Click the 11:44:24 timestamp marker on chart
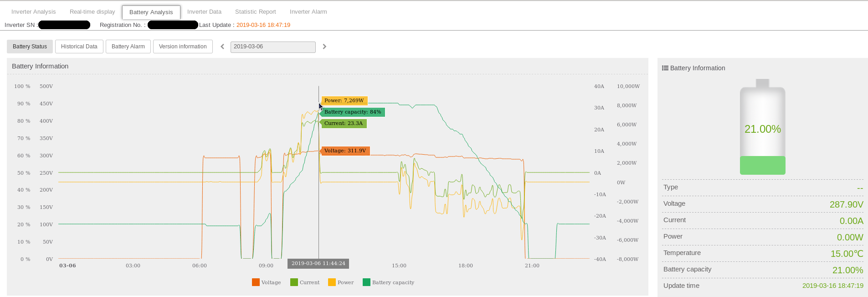Screen dimensions: 868x297 318,263
